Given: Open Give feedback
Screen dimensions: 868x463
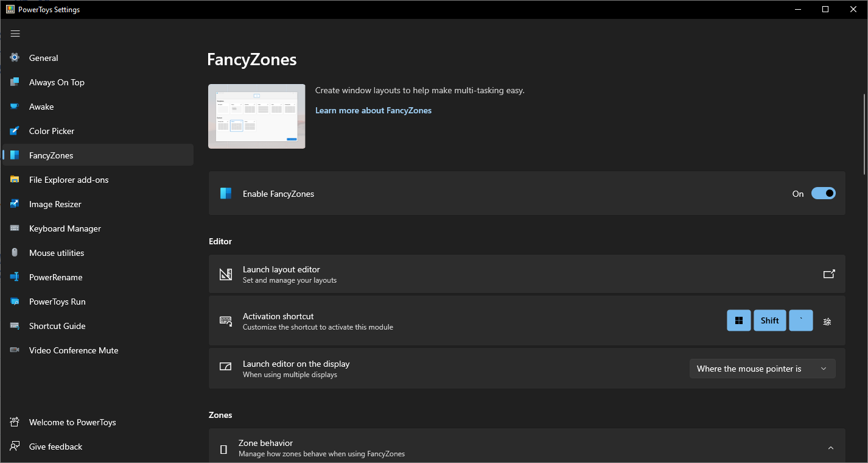Looking at the screenshot, I should (98, 447).
